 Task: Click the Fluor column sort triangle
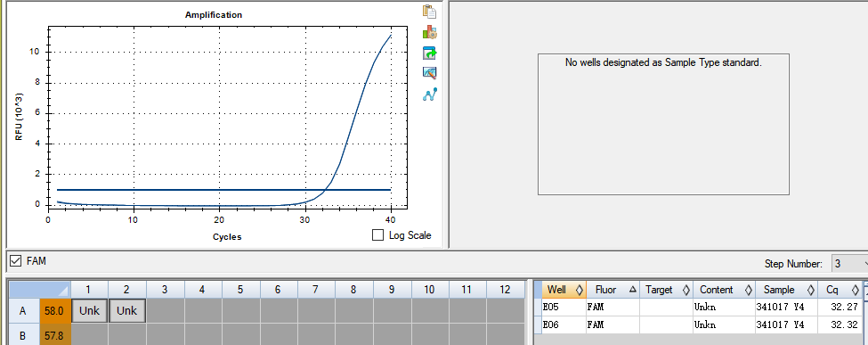633,290
